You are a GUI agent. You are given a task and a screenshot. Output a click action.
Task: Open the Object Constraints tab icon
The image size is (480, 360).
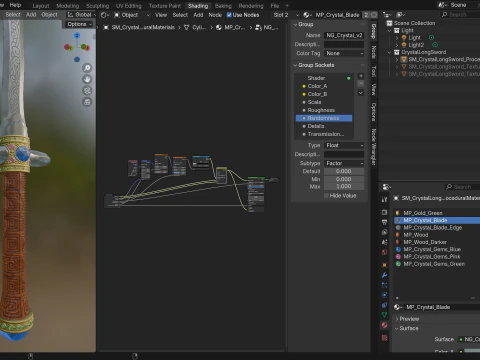[384, 305]
